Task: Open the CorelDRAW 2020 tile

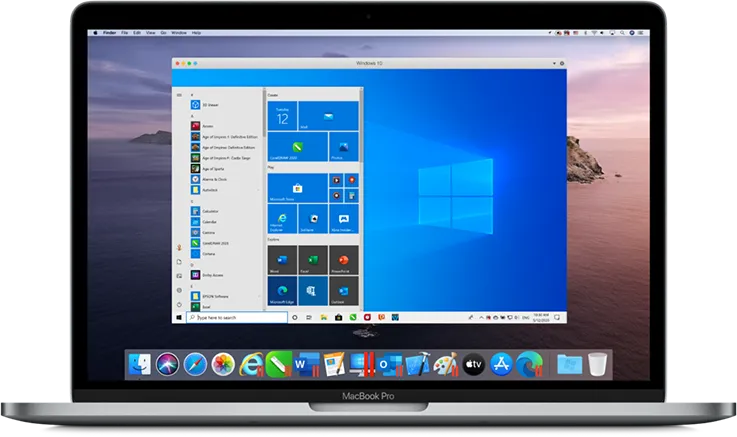Action: tap(298, 147)
